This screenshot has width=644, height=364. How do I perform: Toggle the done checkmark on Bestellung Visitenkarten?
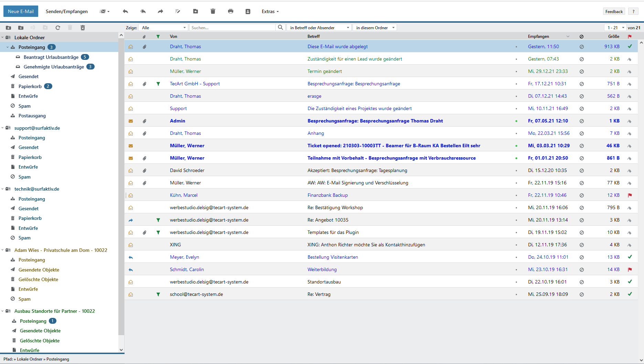coord(630,257)
